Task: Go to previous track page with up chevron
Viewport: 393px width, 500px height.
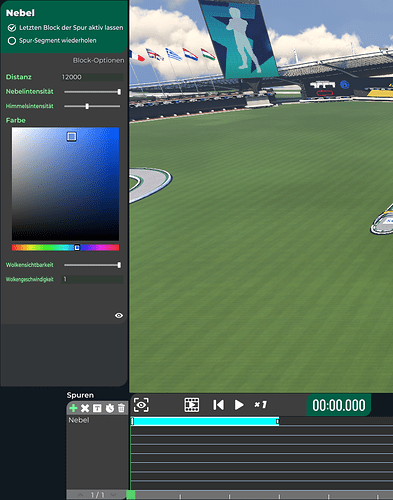Action: 80,495
